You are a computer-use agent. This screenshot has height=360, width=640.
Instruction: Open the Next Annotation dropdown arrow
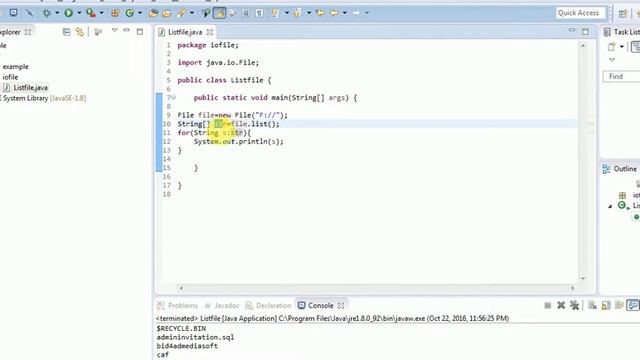[x=287, y=13]
